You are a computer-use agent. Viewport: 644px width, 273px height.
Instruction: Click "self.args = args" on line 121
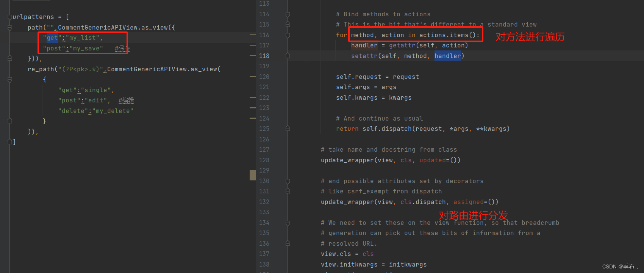(366, 87)
